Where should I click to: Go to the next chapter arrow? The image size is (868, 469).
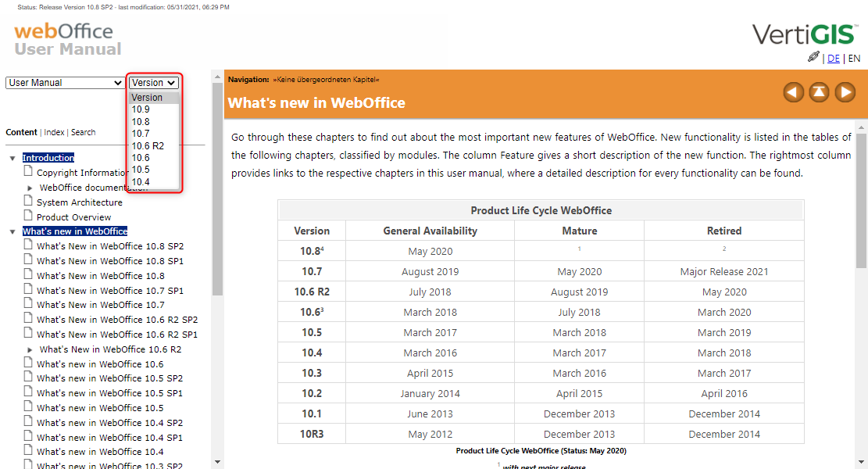coord(845,92)
